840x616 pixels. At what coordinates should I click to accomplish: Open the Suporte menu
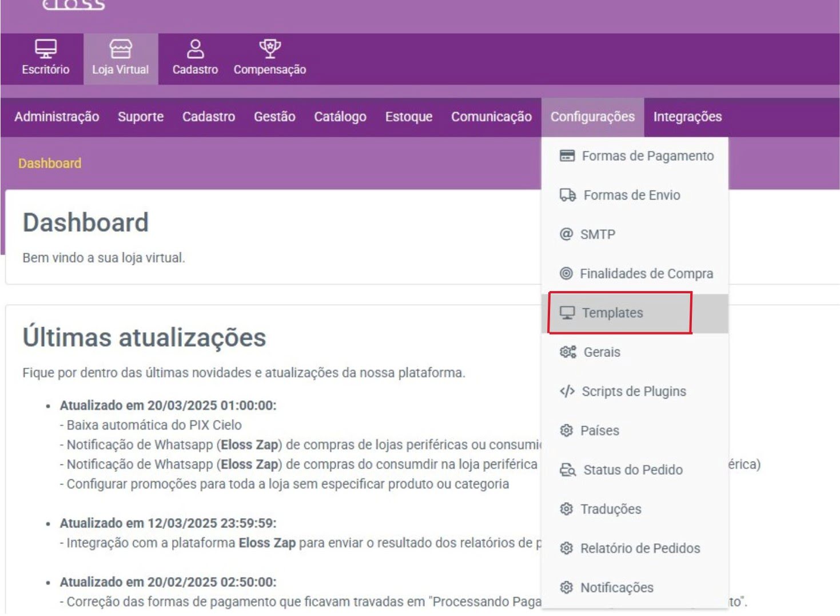141,117
